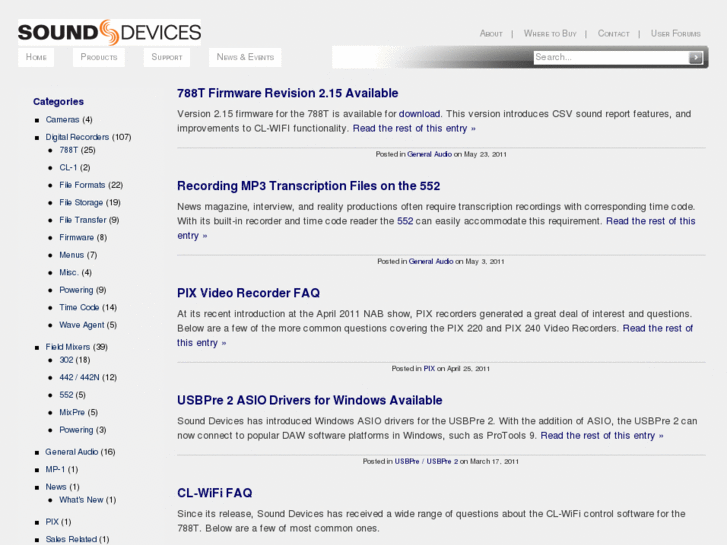
Task: Select File Transfer subcategory
Action: click(83, 220)
